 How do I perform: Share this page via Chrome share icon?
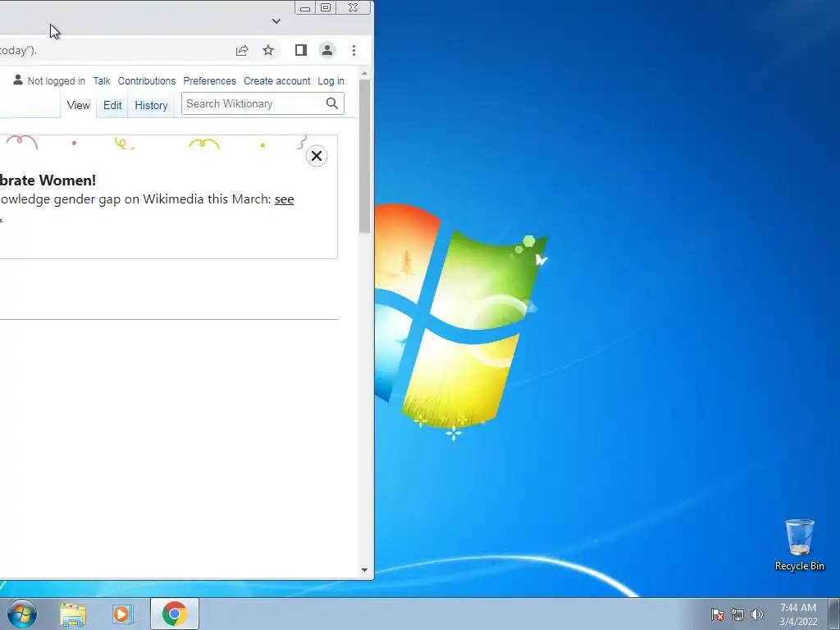tap(242, 50)
